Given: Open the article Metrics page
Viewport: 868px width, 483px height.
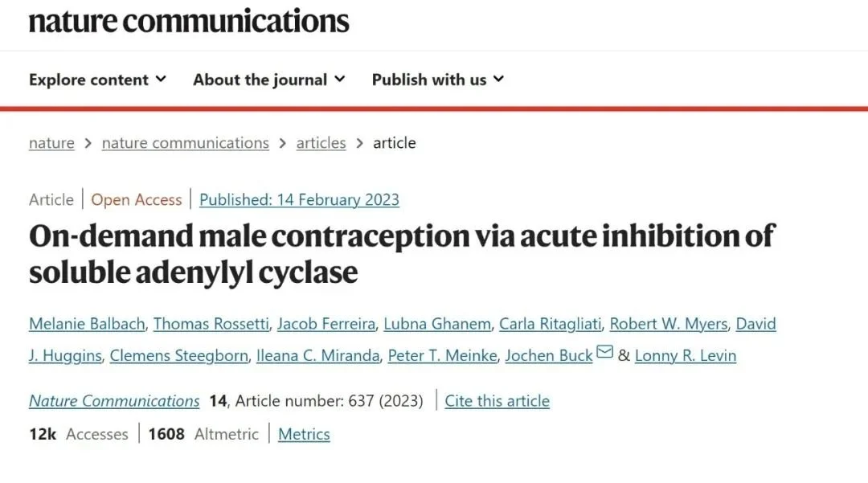Looking at the screenshot, I should point(304,434).
